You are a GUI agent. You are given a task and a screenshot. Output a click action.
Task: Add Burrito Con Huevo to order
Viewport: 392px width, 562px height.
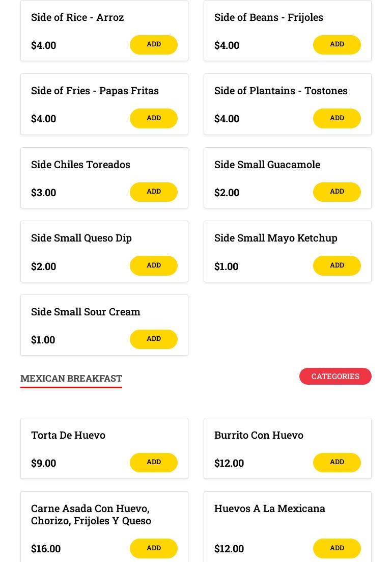coord(337,462)
